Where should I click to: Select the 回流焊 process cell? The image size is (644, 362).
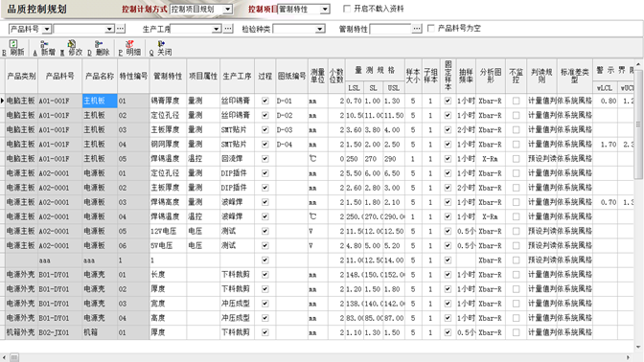coord(237,158)
